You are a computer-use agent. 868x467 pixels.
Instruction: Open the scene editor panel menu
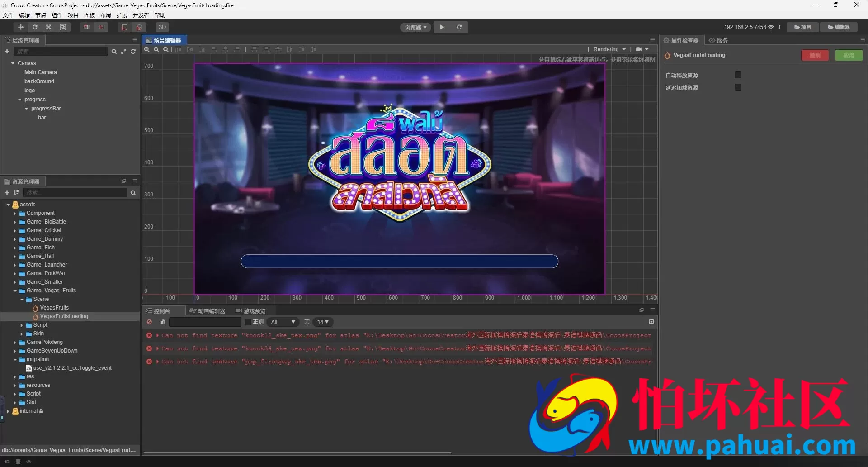tap(652, 40)
